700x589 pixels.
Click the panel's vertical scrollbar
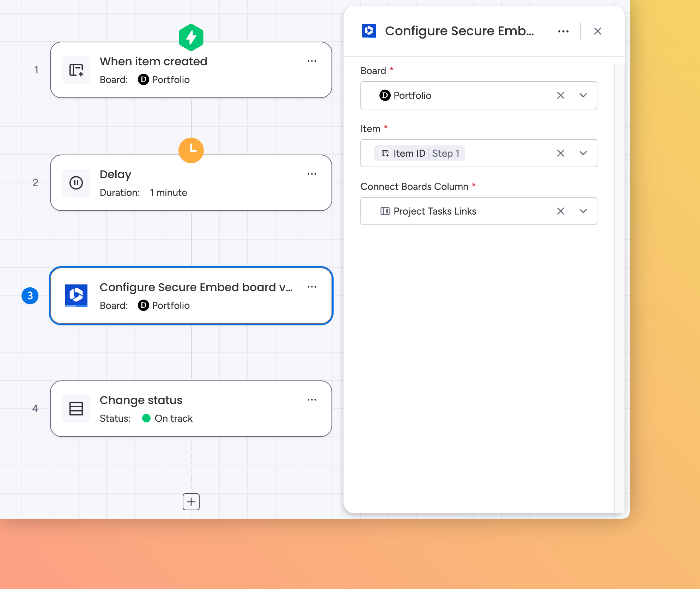pos(619,288)
